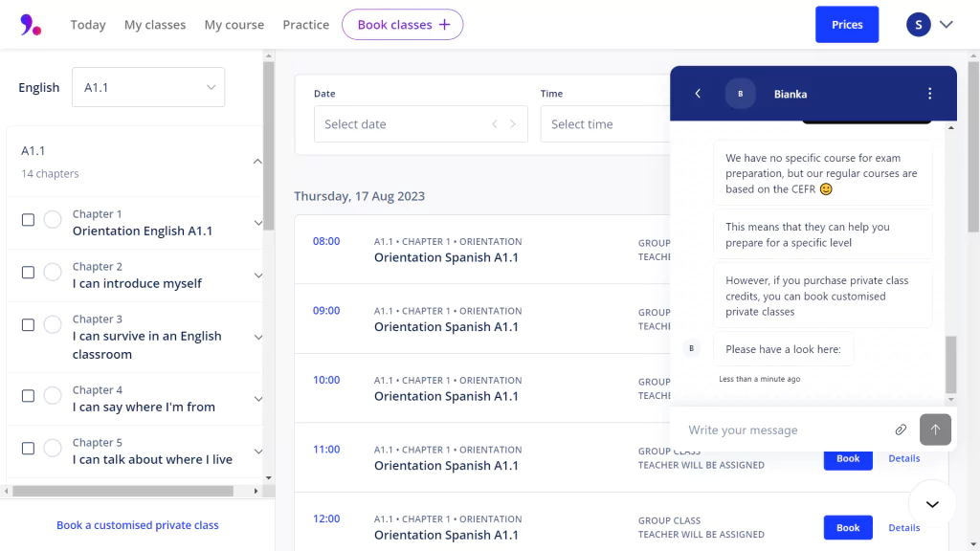Book the 11:00 class
The height and width of the screenshot is (551, 980).
pos(848,460)
